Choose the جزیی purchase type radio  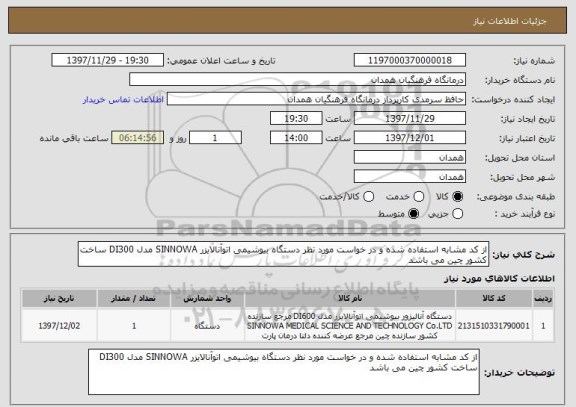coord(457,214)
